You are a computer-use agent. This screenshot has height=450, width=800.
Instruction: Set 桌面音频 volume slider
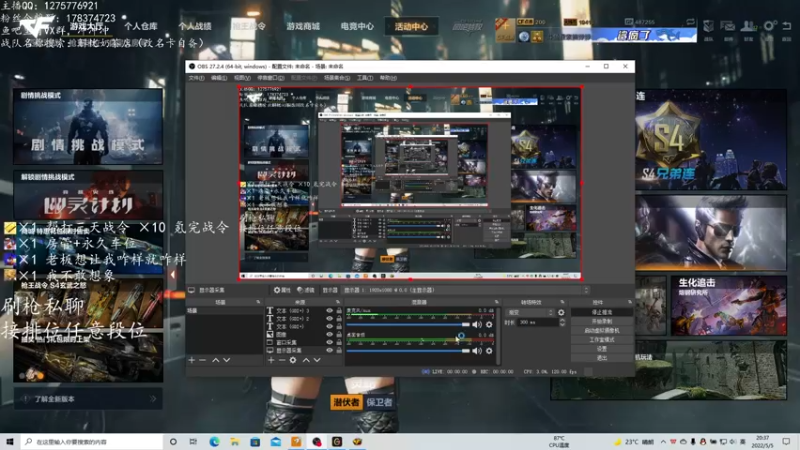(408, 351)
